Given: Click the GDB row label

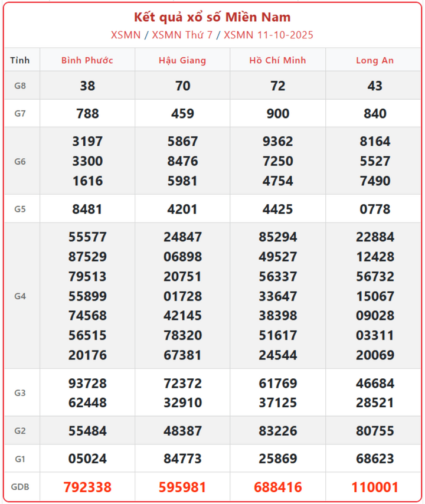Looking at the screenshot, I should point(20,487).
